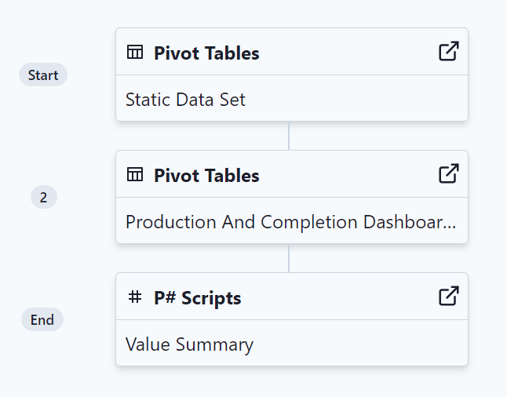Click the hash icon beside P# Scripts
The height and width of the screenshot is (397, 507).
[x=135, y=297]
